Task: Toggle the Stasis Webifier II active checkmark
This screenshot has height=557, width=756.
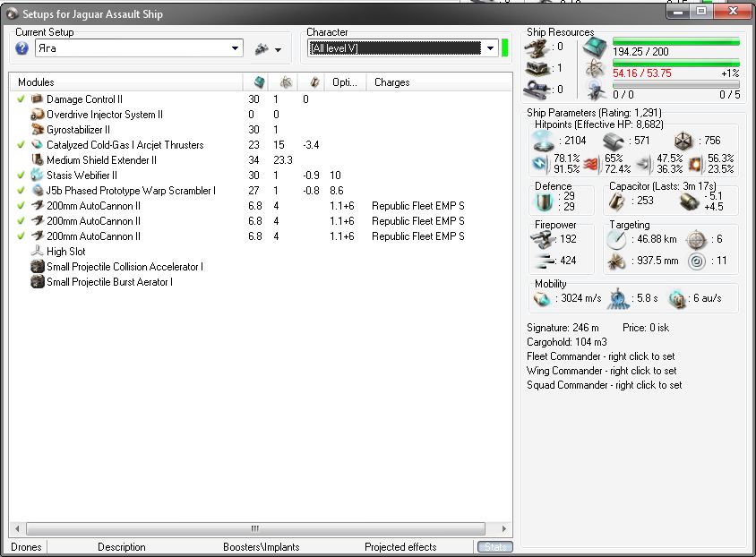Action: pyautogui.click(x=21, y=175)
